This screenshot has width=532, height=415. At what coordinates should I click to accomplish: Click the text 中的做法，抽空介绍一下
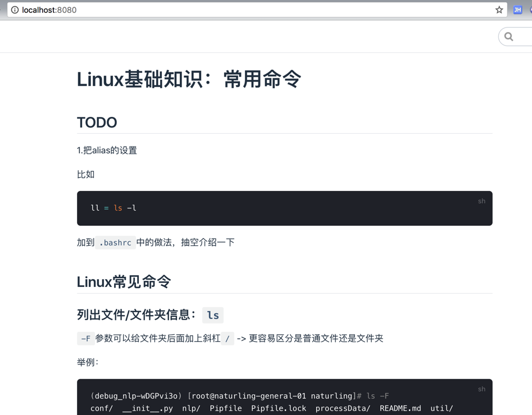point(185,243)
